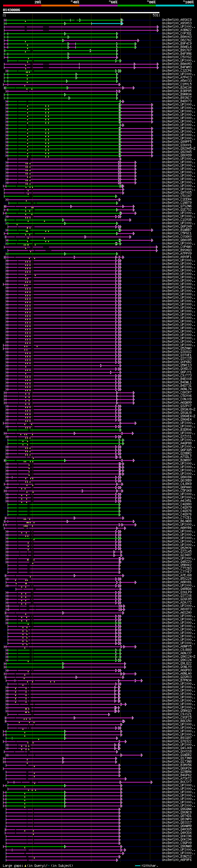Select the UniRef100_A7PPV9 label
Viewport: 197px width, 868px height.
(x=176, y=253)
